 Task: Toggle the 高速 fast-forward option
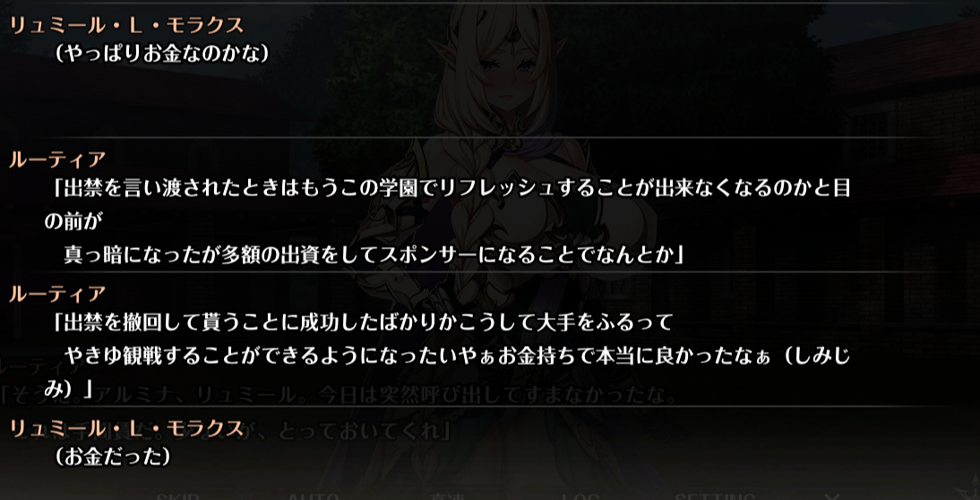point(446,496)
